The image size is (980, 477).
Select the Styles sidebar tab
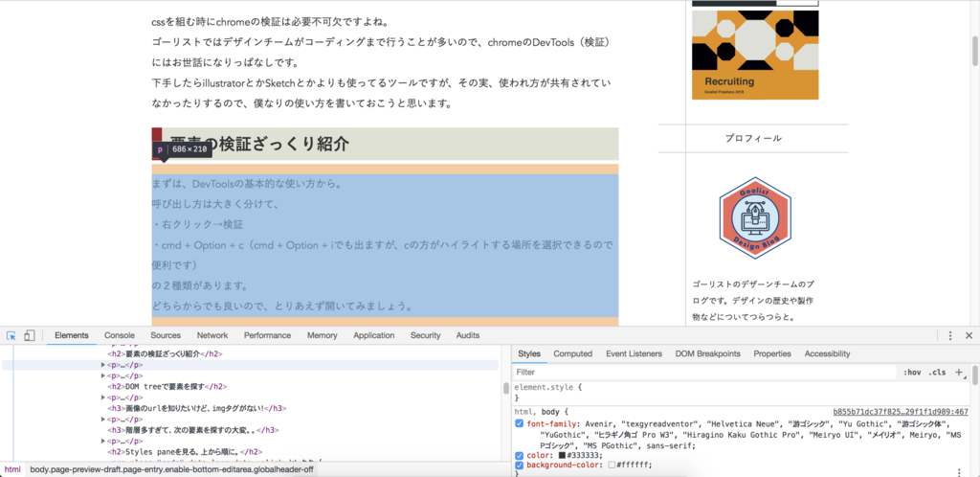click(529, 353)
